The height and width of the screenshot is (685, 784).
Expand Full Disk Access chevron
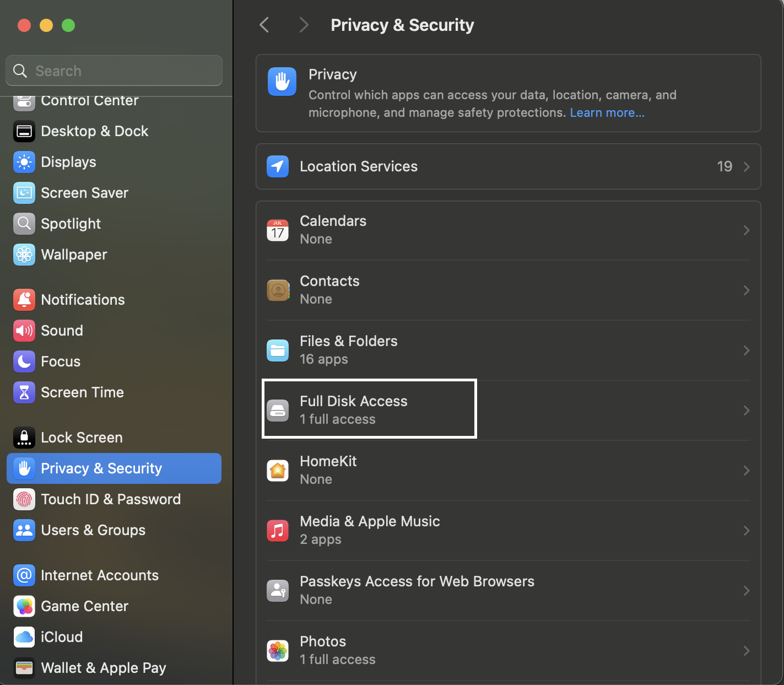(x=747, y=411)
